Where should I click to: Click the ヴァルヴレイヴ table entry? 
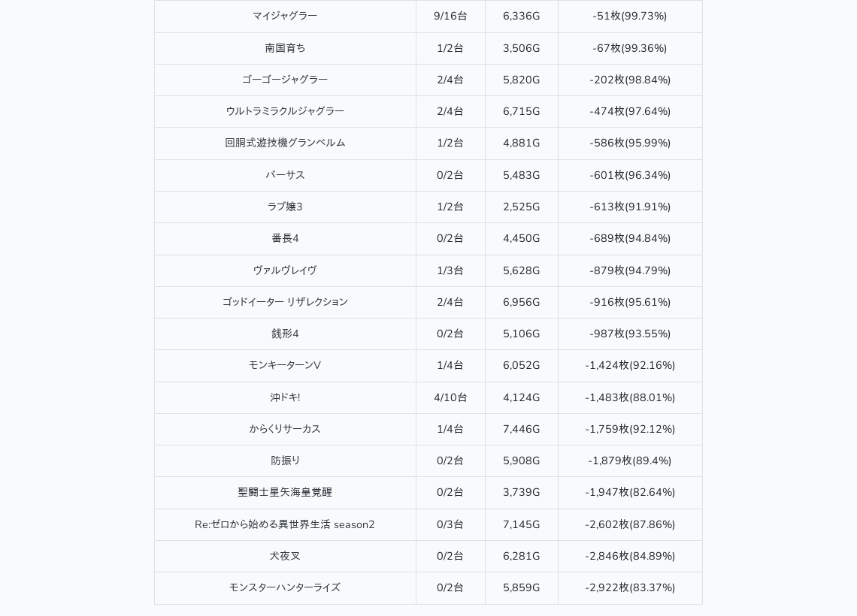(285, 270)
